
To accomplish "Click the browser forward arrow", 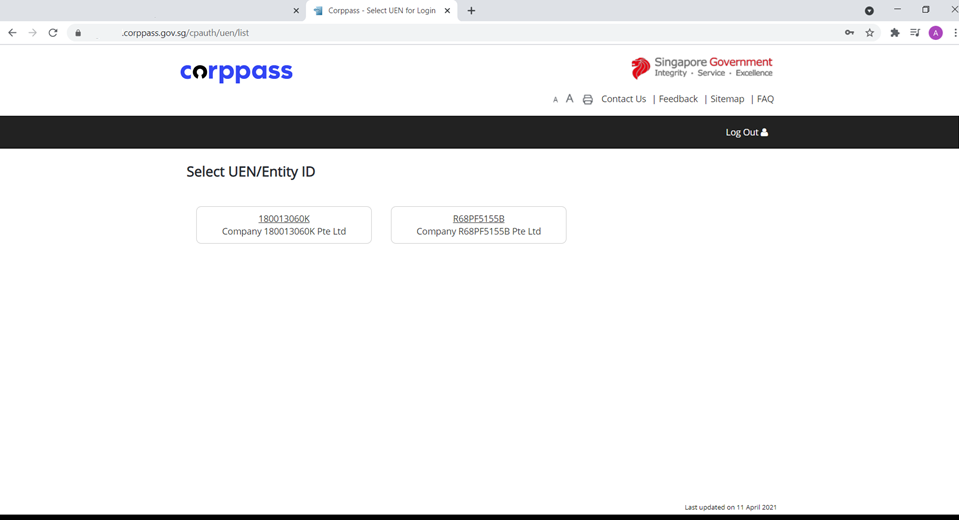I will (32, 33).
